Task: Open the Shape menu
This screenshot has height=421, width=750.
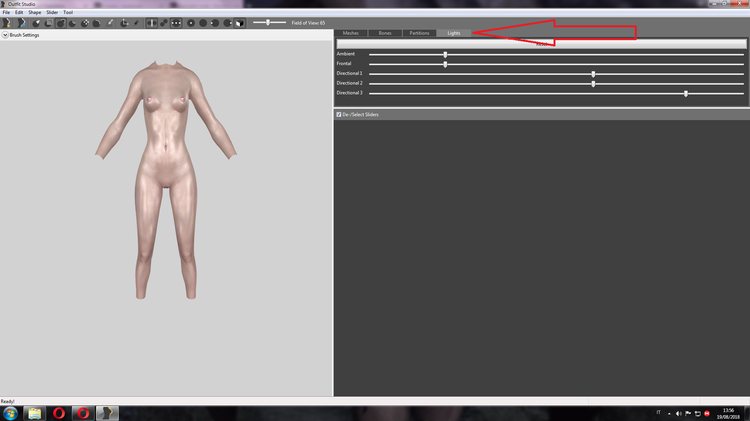Action: coord(34,12)
